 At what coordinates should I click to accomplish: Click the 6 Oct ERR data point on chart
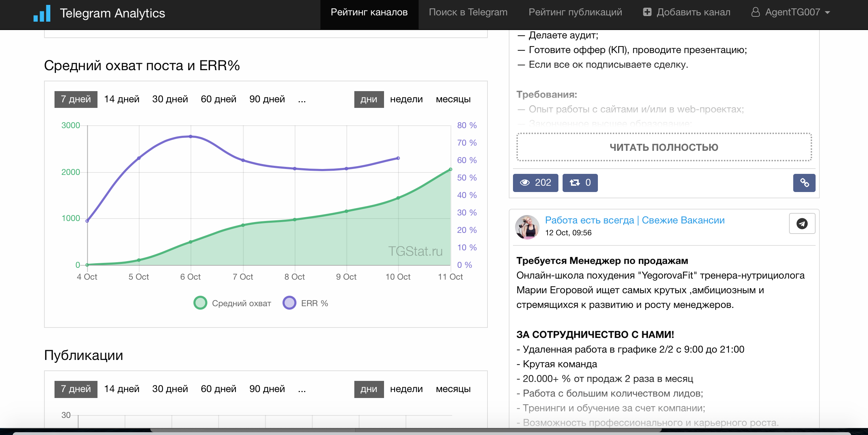(x=191, y=137)
